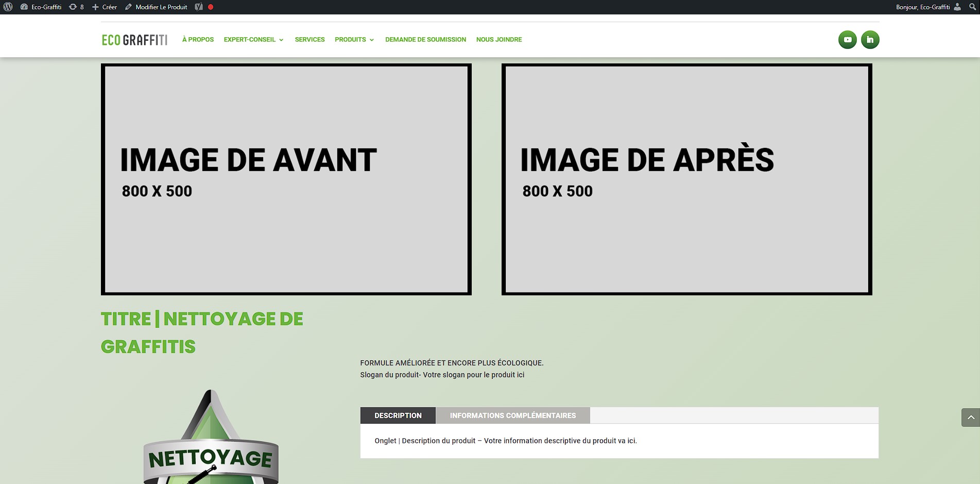Click Bonjour, Eco-Graffiti account link
This screenshot has height=484, width=980.
(x=923, y=7)
